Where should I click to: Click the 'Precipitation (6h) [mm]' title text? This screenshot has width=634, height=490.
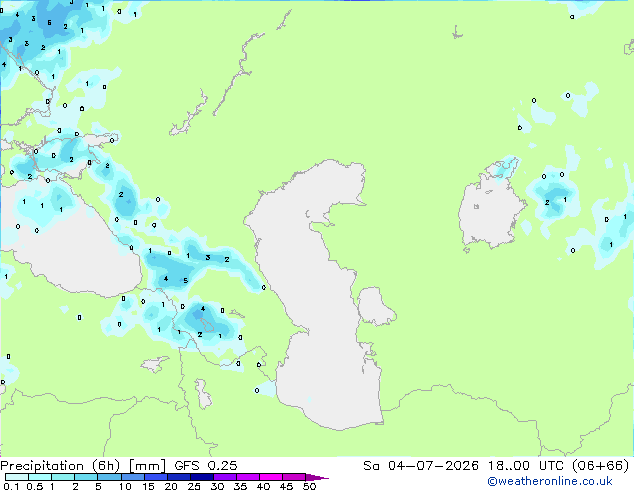(83, 466)
